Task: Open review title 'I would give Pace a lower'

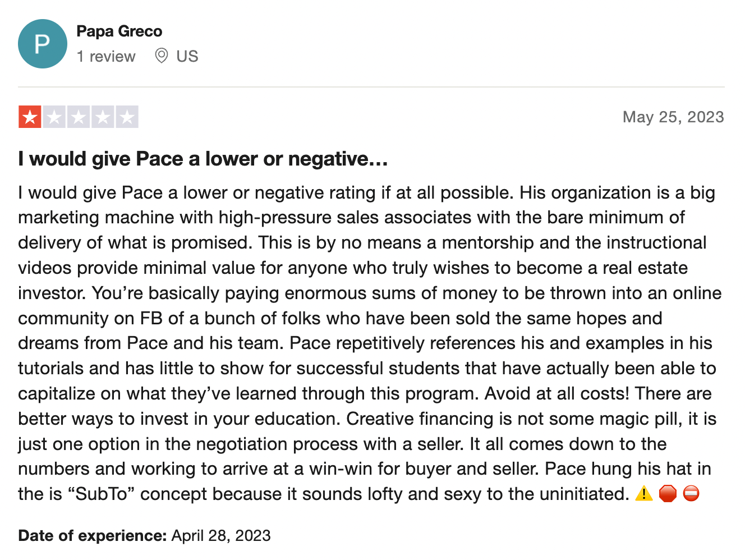Action: pos(203,159)
